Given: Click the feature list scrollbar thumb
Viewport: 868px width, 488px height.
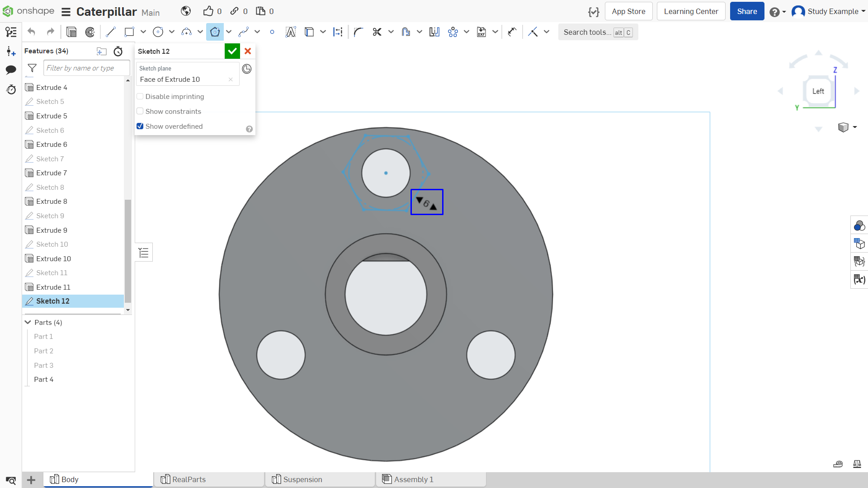Looking at the screenshot, I should pyautogui.click(x=128, y=251).
